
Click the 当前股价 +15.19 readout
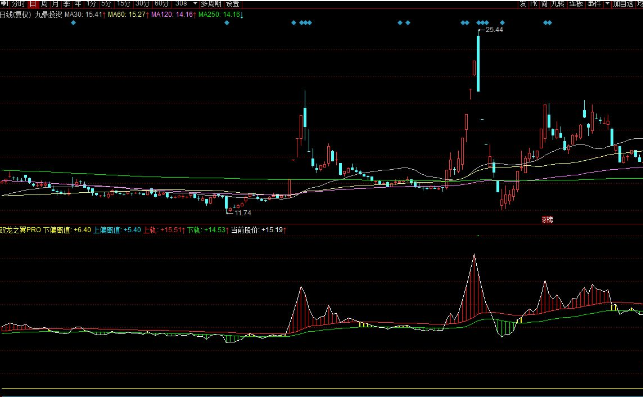258,230
